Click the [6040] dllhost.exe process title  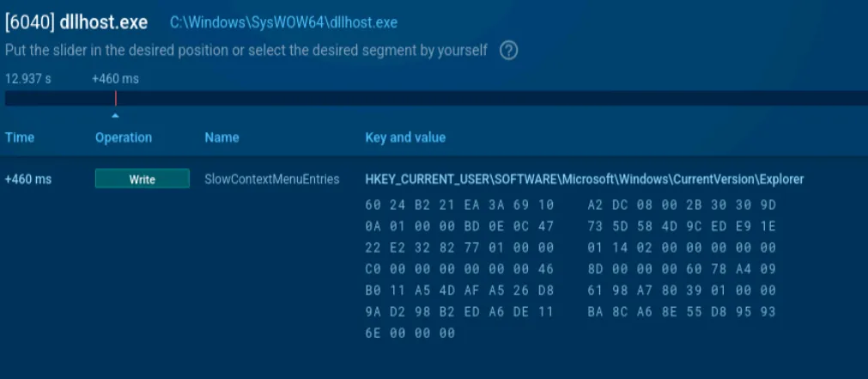pyautogui.click(x=76, y=22)
